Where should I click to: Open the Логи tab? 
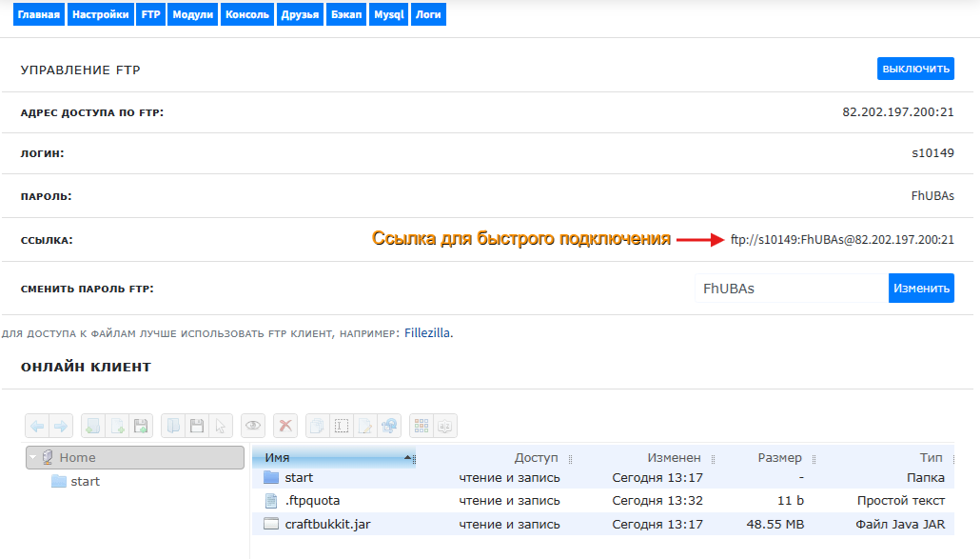(428, 14)
